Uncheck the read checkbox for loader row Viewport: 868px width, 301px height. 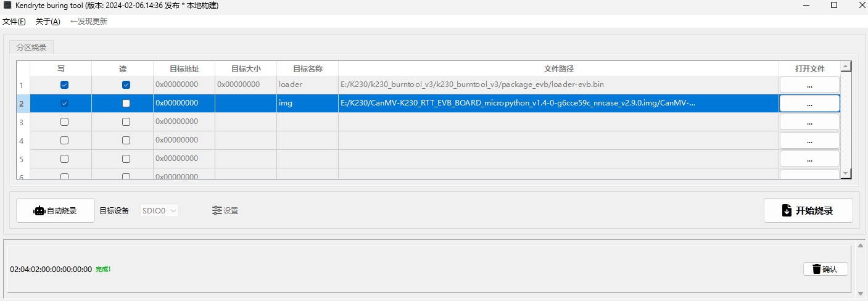click(x=126, y=85)
